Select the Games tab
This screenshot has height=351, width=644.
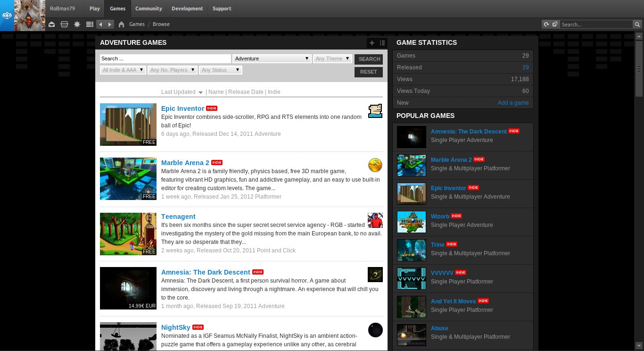pos(117,8)
